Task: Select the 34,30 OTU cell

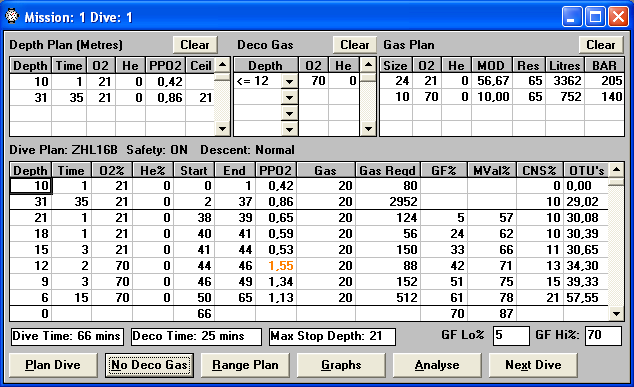Action: click(x=586, y=266)
